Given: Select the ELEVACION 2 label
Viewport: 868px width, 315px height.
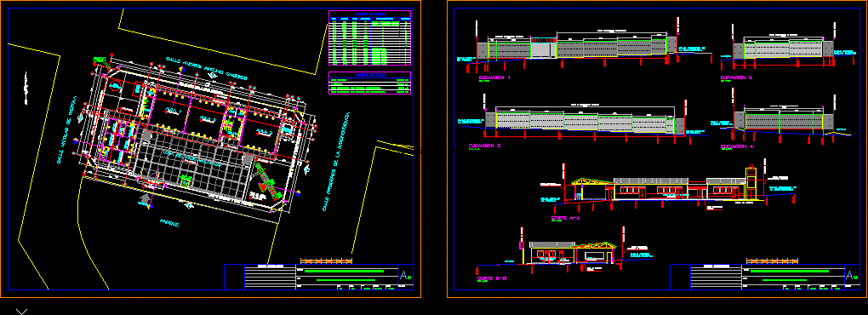Looking at the screenshot, I should (736, 77).
